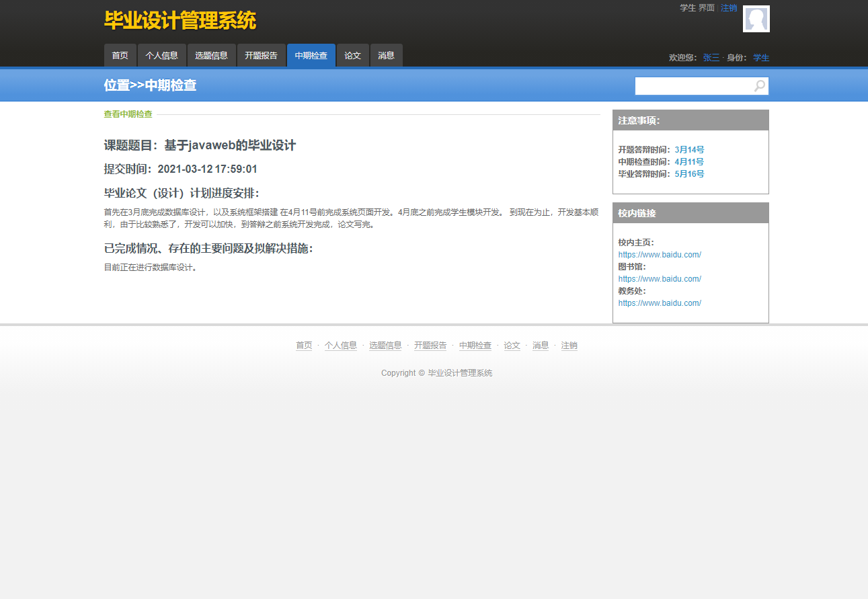Click the user avatar image
Image resolution: width=868 pixels, height=599 pixels.
pos(756,18)
